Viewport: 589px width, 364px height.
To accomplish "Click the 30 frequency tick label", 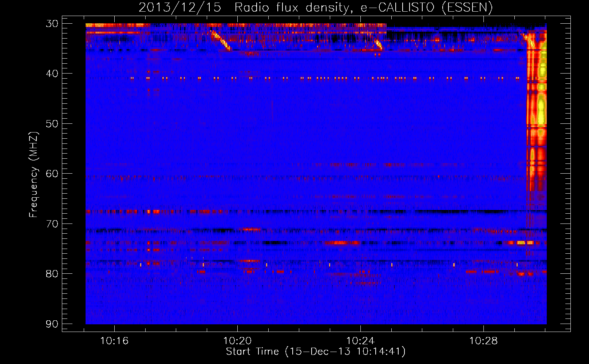I will (x=52, y=24).
